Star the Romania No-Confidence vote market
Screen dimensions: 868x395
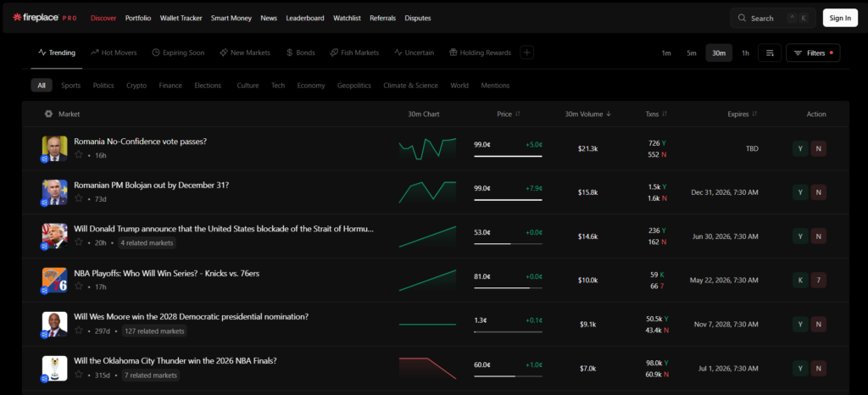[x=79, y=155]
